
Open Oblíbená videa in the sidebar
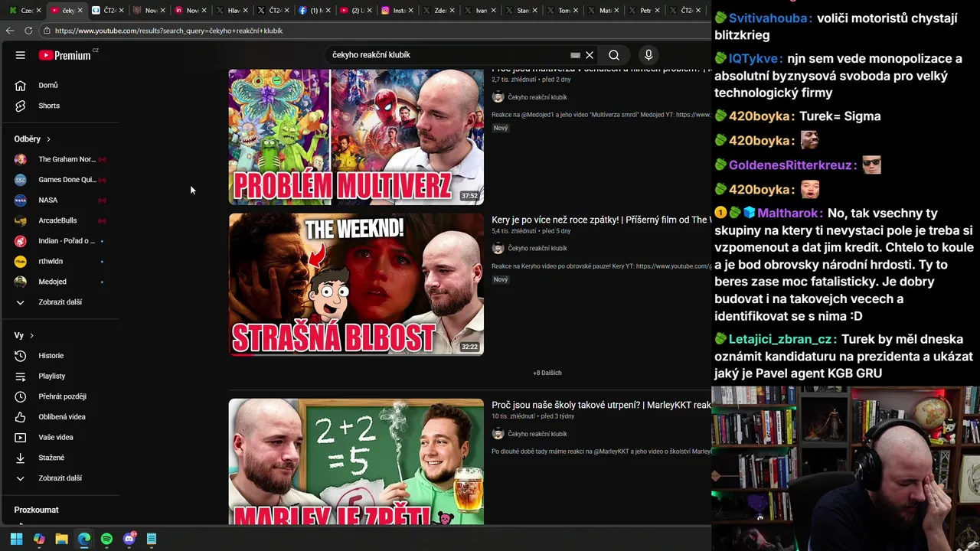click(61, 417)
